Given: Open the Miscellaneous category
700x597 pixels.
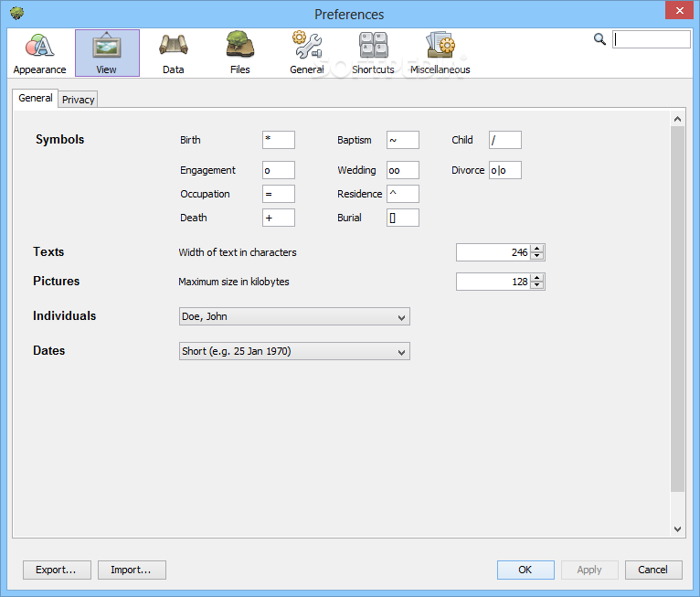Looking at the screenshot, I should pyautogui.click(x=440, y=53).
